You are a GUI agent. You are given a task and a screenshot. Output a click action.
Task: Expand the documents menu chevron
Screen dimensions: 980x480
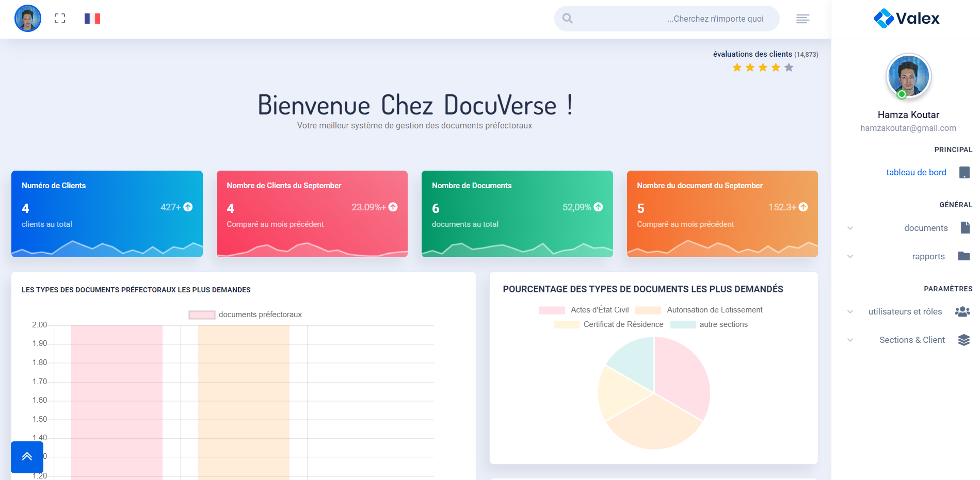850,228
